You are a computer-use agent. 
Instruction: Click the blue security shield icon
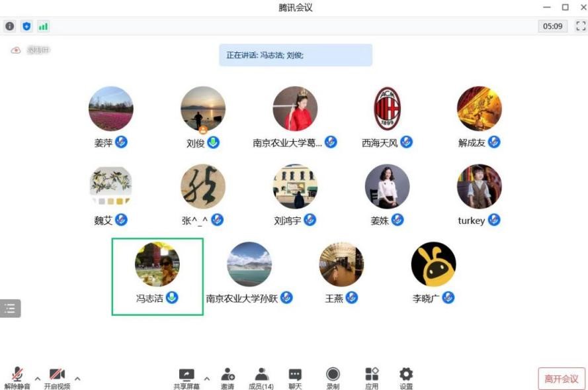pos(26,26)
